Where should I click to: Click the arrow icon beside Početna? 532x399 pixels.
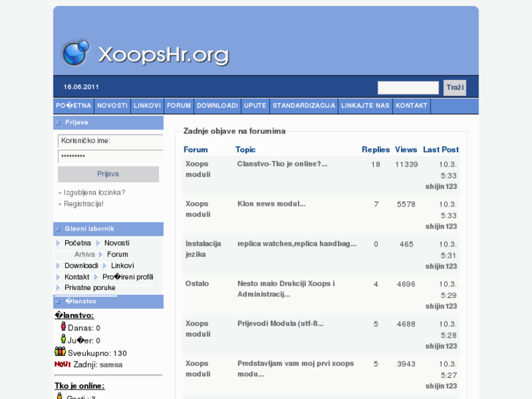pyautogui.click(x=58, y=243)
